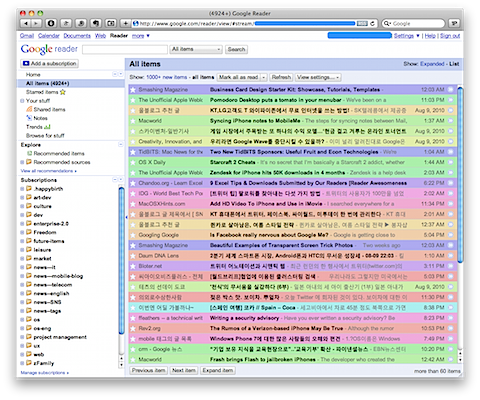This screenshot has height=400, width=480.
Task: Click the Add a subscription icon
Action: (26, 63)
